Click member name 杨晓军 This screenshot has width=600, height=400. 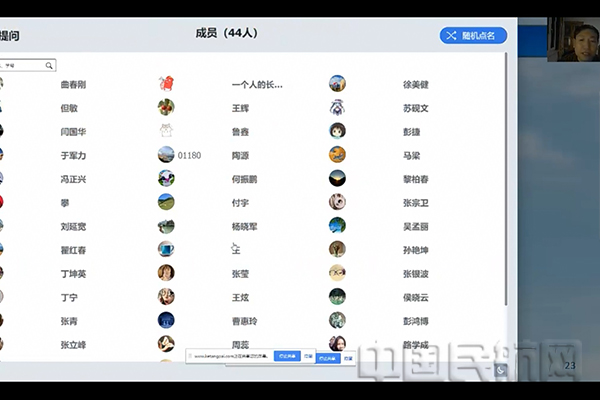[x=245, y=225]
